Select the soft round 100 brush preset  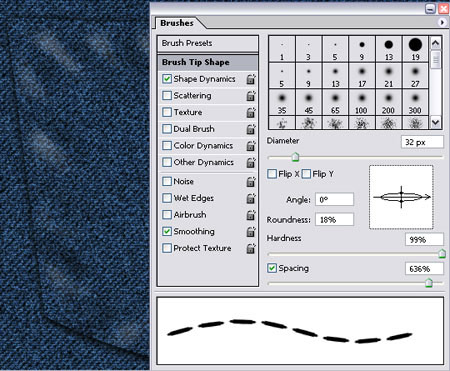(x=362, y=102)
